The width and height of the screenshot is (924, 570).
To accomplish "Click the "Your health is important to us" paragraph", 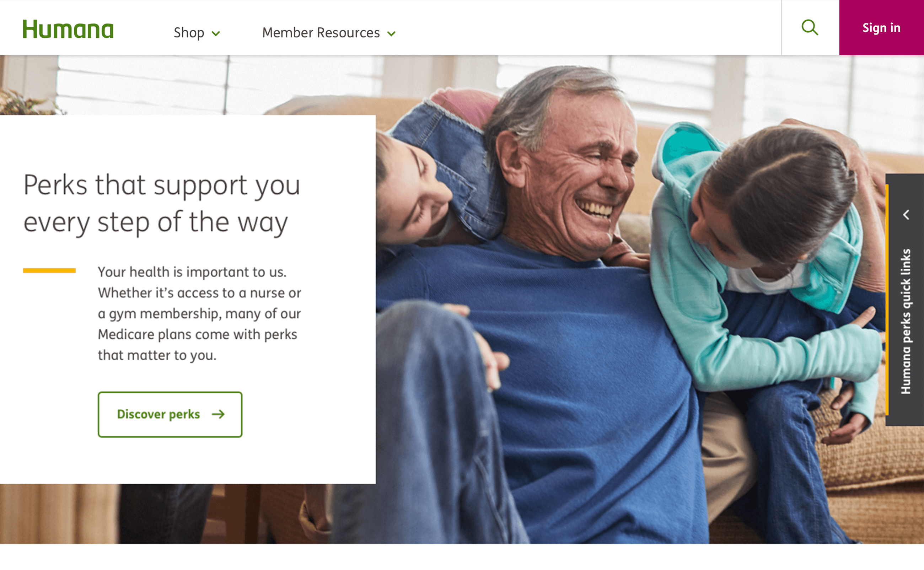I will (x=199, y=313).
